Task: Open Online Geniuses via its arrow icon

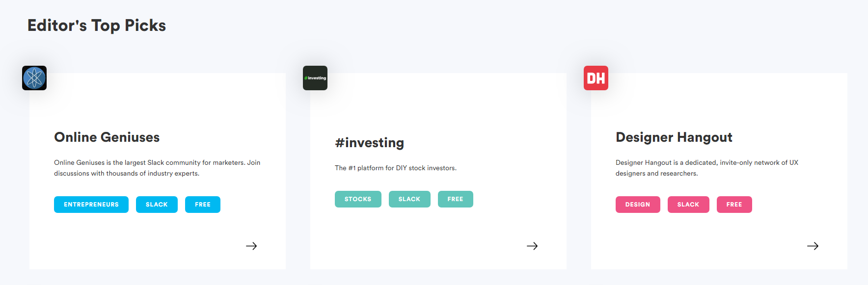Action: [251, 246]
